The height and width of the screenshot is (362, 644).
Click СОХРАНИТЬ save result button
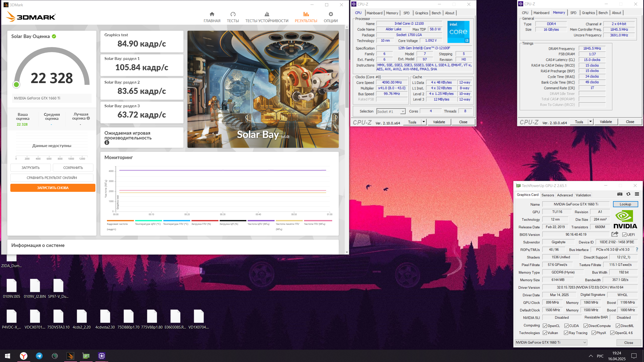[x=73, y=168]
